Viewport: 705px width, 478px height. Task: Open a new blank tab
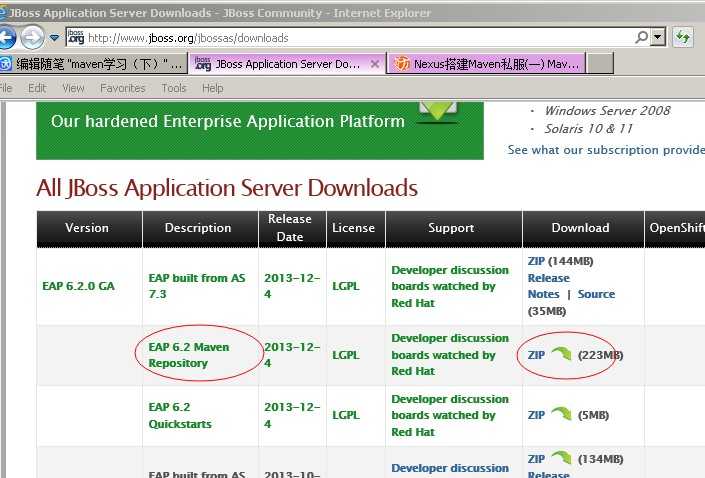(600, 64)
